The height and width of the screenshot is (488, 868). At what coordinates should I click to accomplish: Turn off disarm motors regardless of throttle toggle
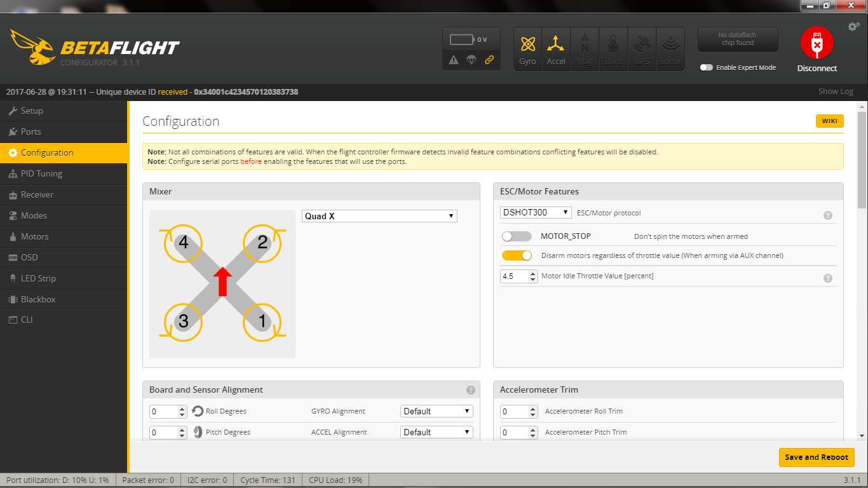pyautogui.click(x=517, y=255)
